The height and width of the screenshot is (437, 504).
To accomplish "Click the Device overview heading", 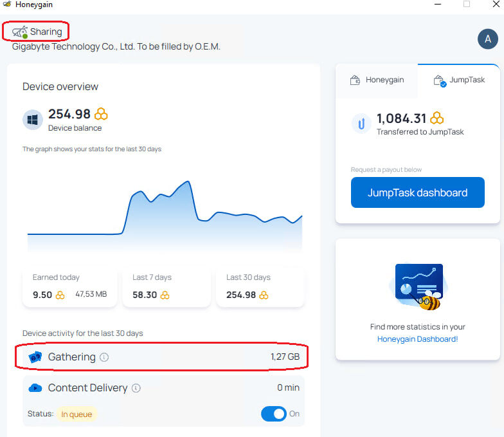I will (x=60, y=86).
